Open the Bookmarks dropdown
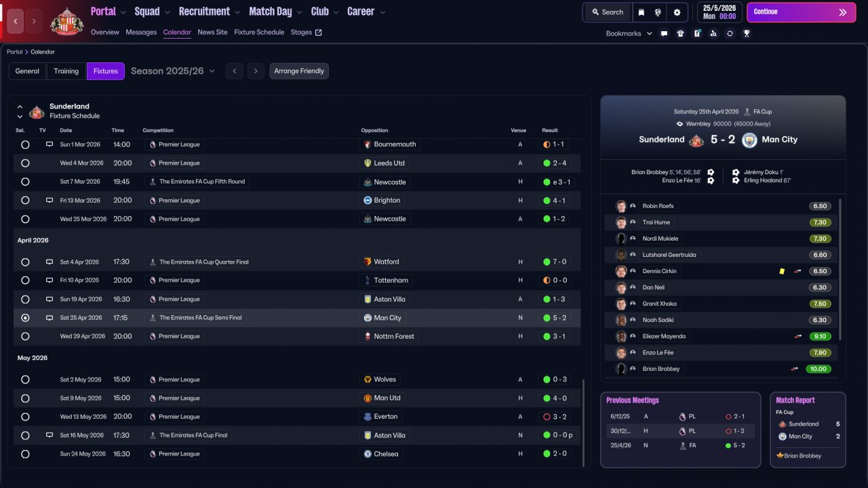Viewport: 868px width, 488px height. click(629, 33)
